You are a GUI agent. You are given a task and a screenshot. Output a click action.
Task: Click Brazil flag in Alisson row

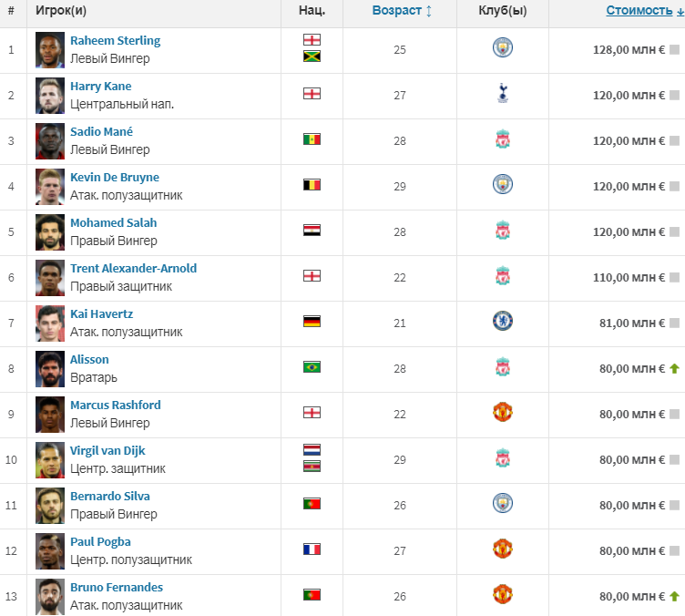[312, 367]
